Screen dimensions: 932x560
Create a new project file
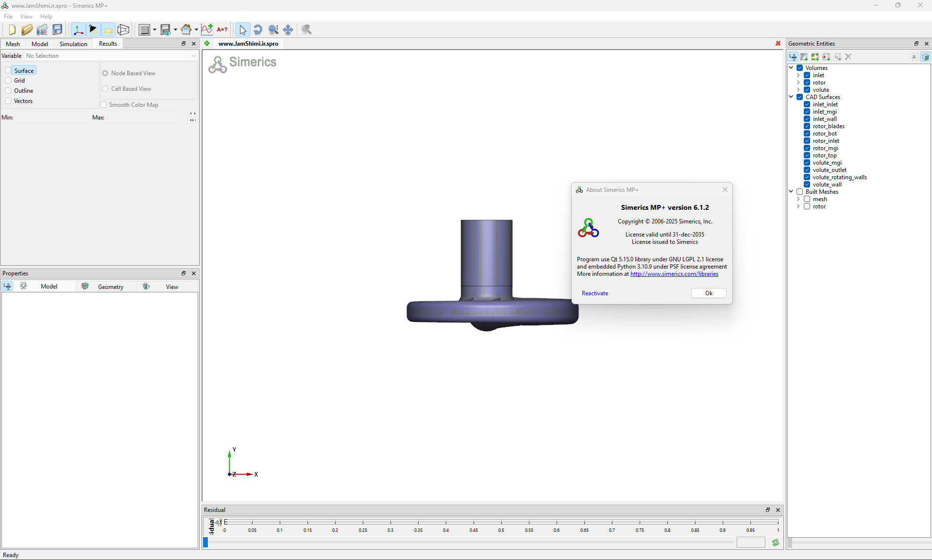[x=12, y=30]
